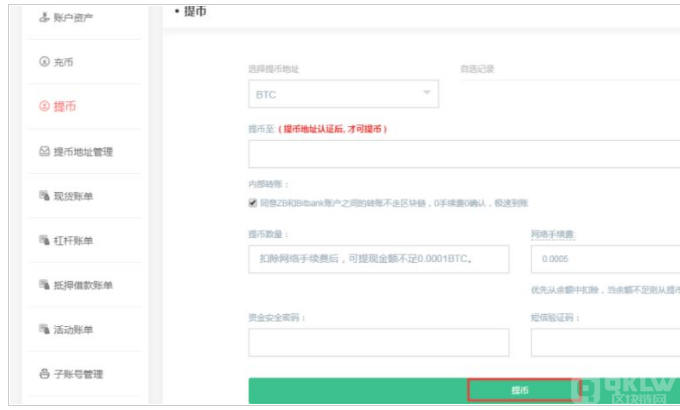The height and width of the screenshot is (410, 680).
Task: Open the BTC address dropdown
Action: (343, 94)
